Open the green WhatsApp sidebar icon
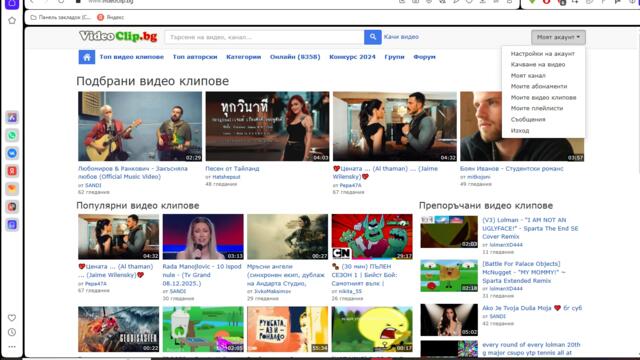 pos(12,135)
